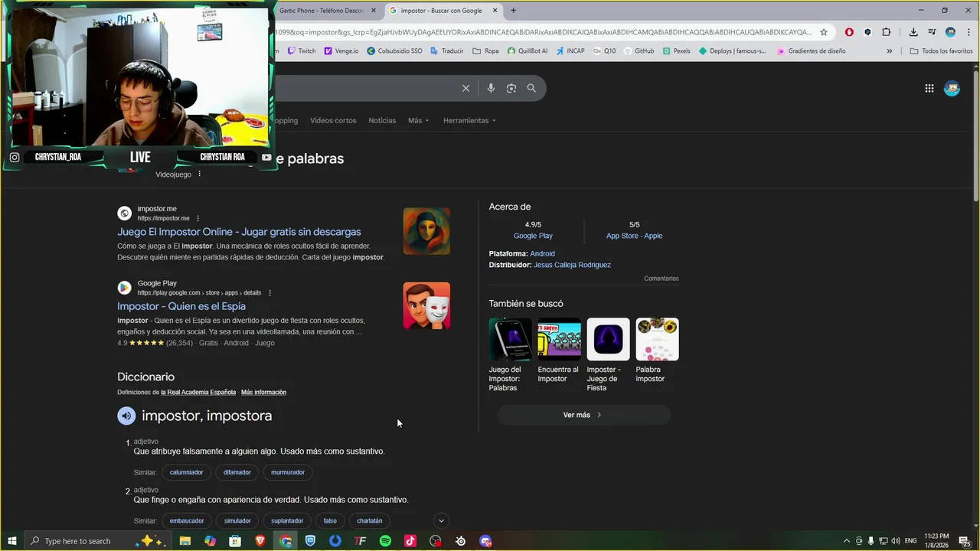Open options for Google Play result

pos(269,292)
